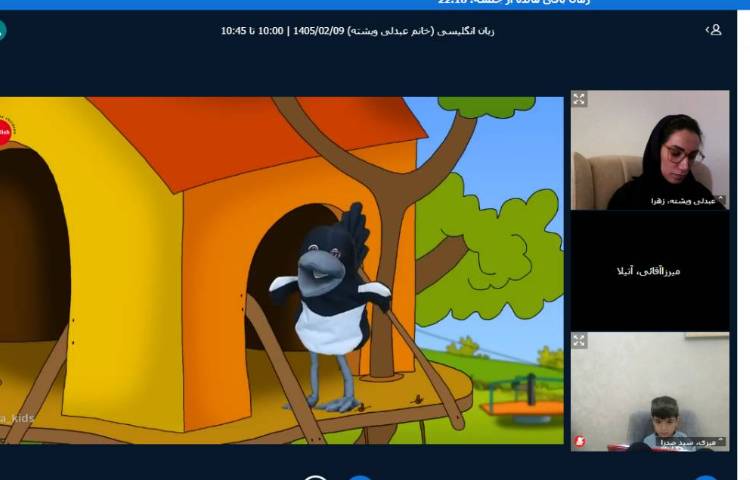The height and width of the screenshot is (480, 750).
Task: Open the participants list icon
Action: point(713,30)
